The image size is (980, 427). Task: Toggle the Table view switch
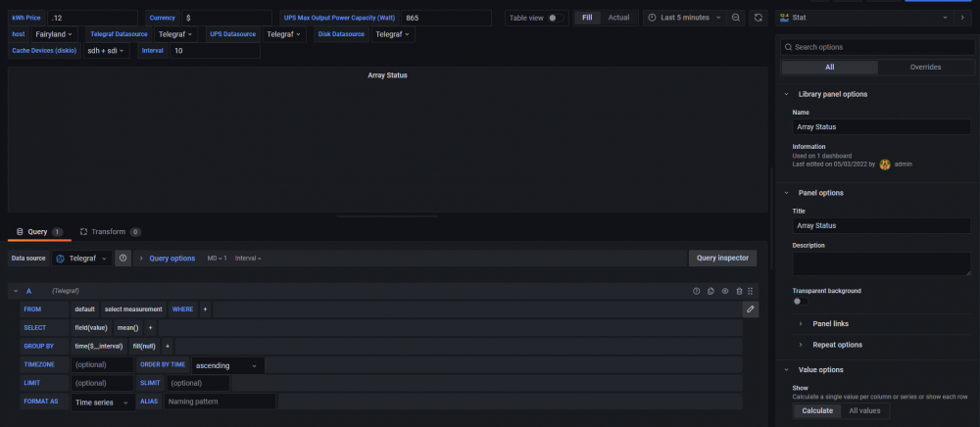pyautogui.click(x=555, y=18)
